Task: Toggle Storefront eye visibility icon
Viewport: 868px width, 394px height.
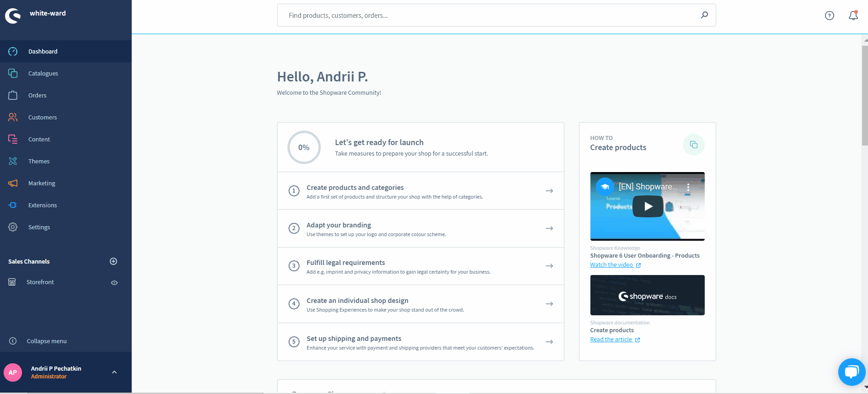Action: [114, 283]
